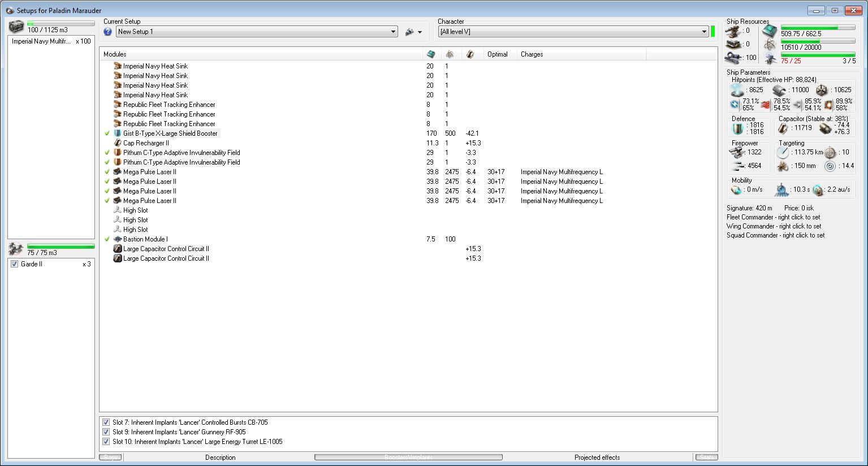Click the scan resolution icon showing 150 mm

[x=783, y=166]
